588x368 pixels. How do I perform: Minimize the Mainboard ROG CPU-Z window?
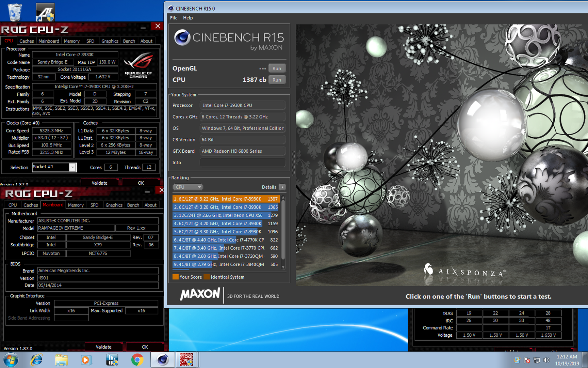147,191
